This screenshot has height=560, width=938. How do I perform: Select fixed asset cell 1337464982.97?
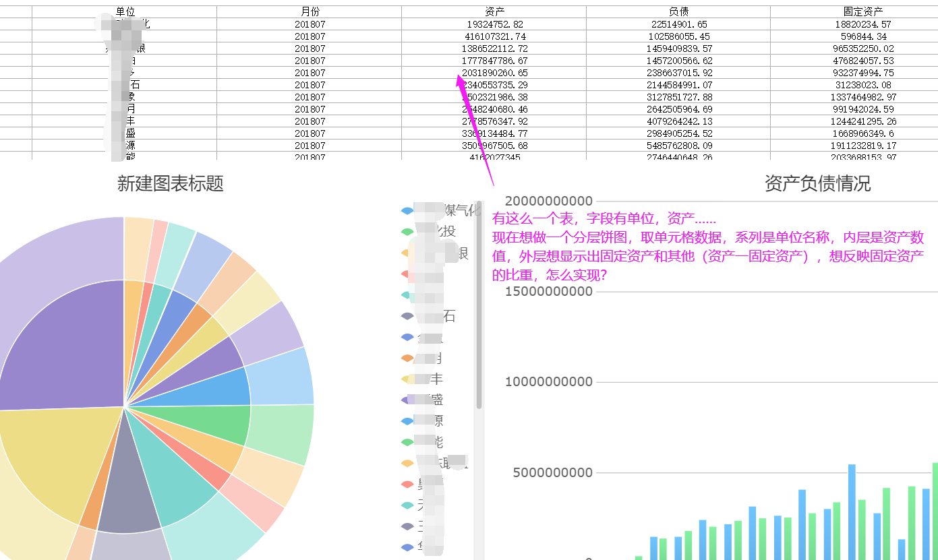point(854,97)
